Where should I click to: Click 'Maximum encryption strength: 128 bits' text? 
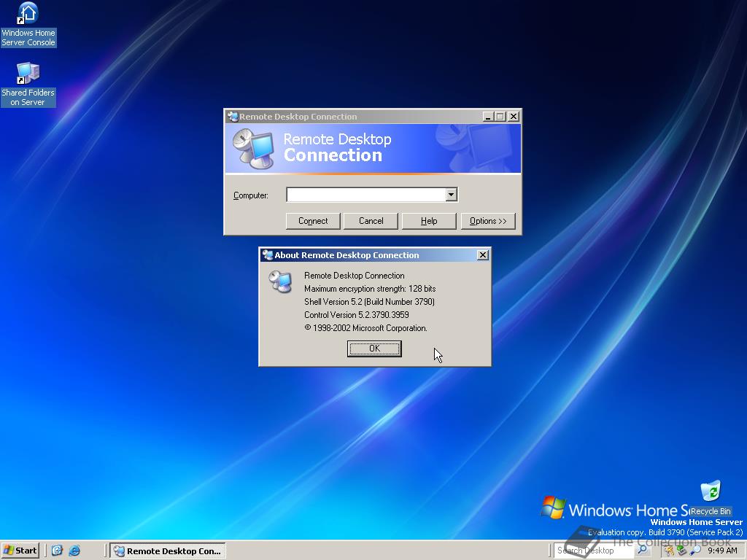pyautogui.click(x=370, y=289)
